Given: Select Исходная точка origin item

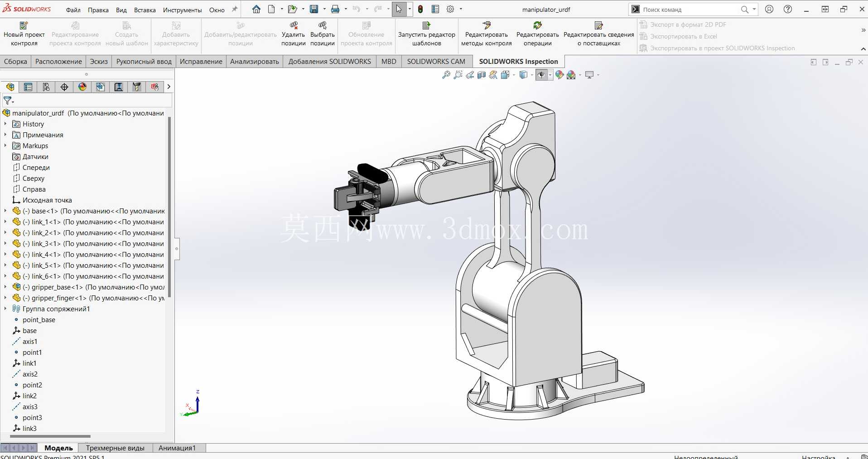Looking at the screenshot, I should click(x=42, y=200).
